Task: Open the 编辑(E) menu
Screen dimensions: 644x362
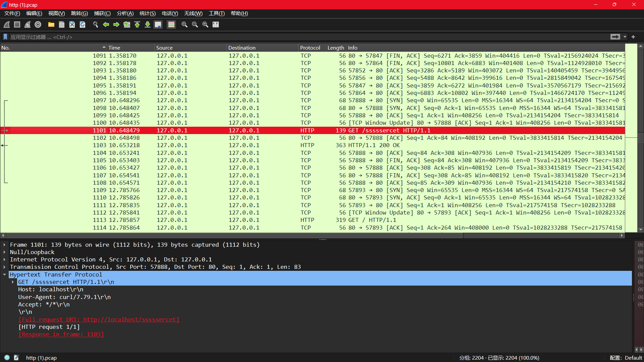Action: pyautogui.click(x=34, y=13)
